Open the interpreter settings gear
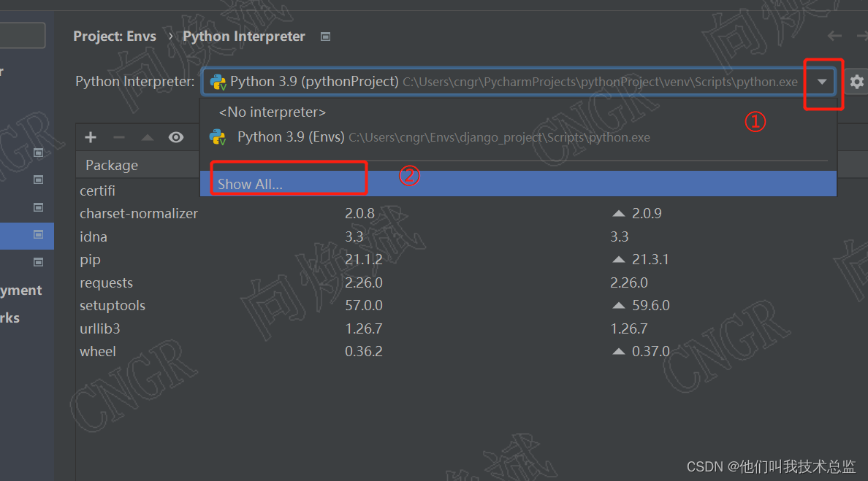Image resolution: width=868 pixels, height=481 pixels. click(856, 82)
